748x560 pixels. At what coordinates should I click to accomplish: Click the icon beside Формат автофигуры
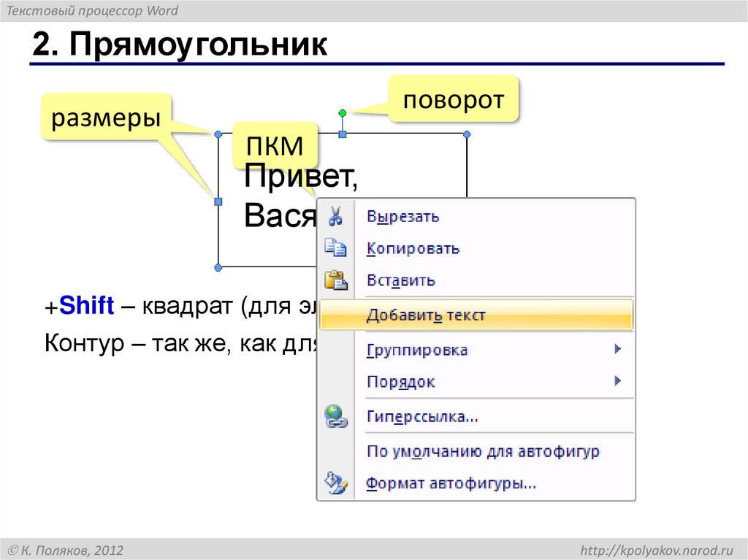click(336, 483)
